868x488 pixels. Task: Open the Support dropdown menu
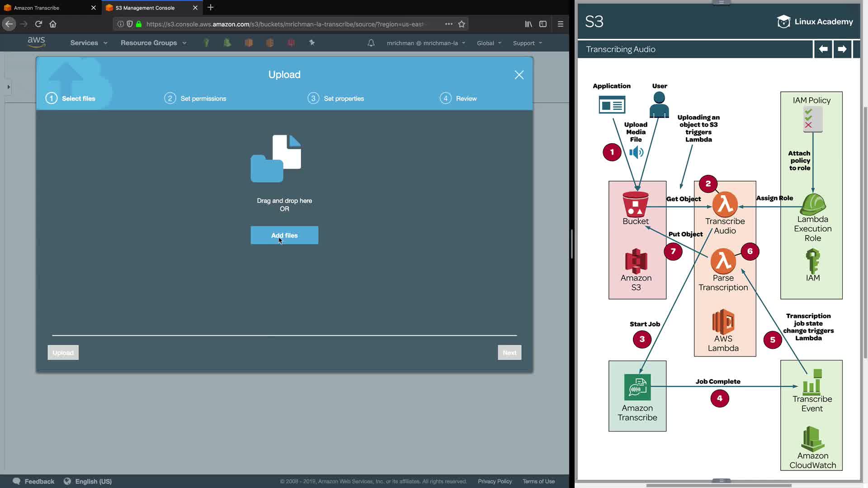click(x=527, y=43)
